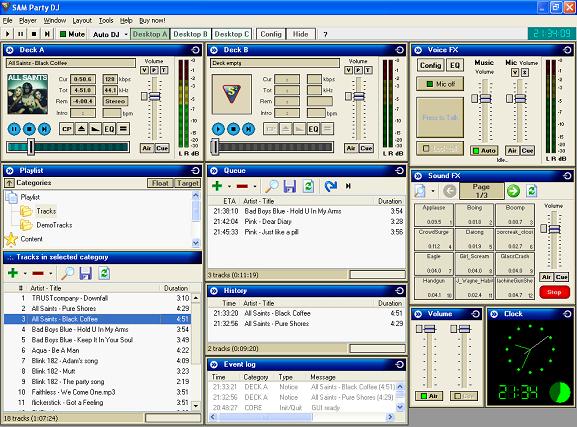Click the Stop button in the top toolbar
Screen dimensions: 577x427
[34, 34]
